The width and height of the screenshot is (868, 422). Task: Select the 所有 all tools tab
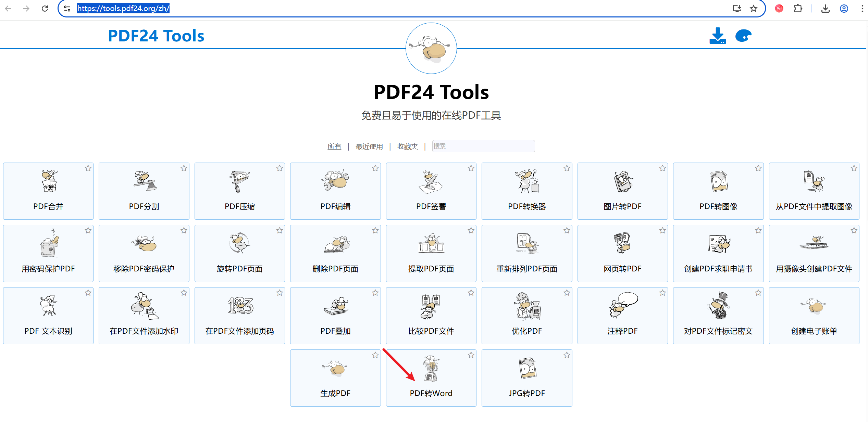click(x=334, y=146)
